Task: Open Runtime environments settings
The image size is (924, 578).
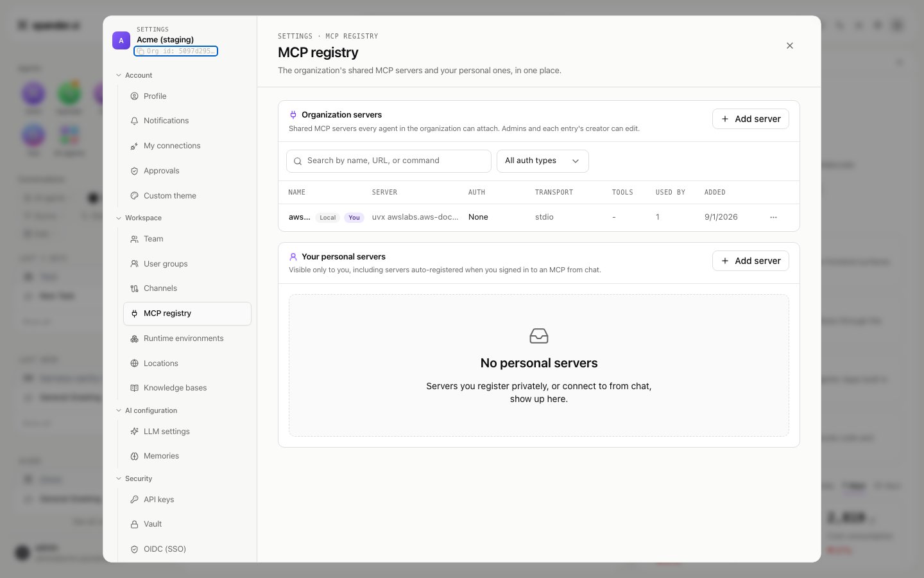Action: [x=187, y=338]
